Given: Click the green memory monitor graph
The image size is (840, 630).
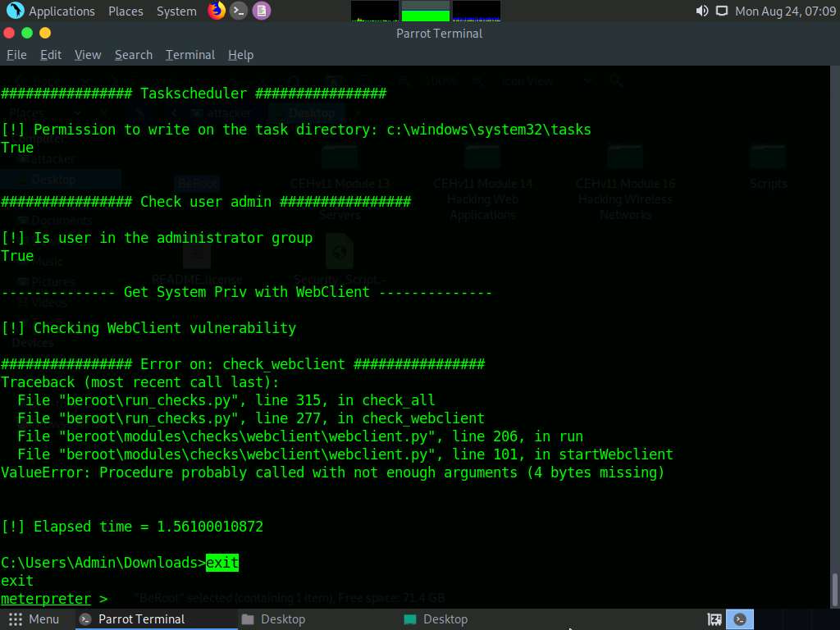Looking at the screenshot, I should [x=426, y=11].
